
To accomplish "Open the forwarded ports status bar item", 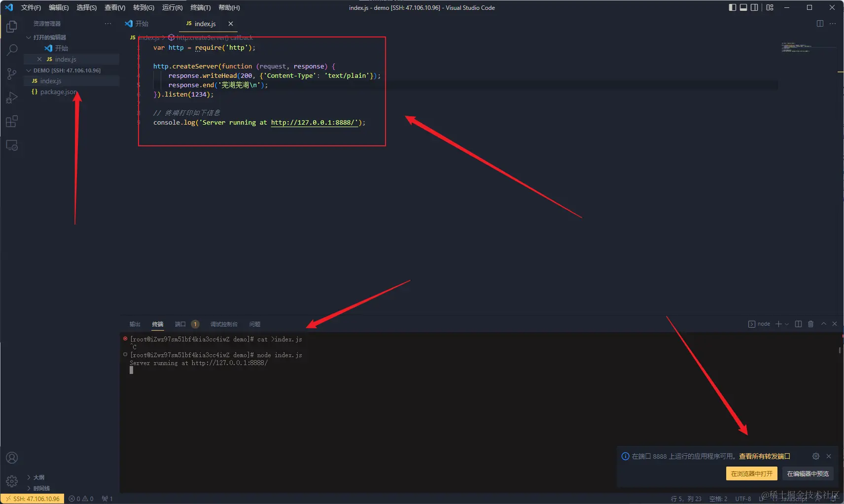I will [107, 499].
